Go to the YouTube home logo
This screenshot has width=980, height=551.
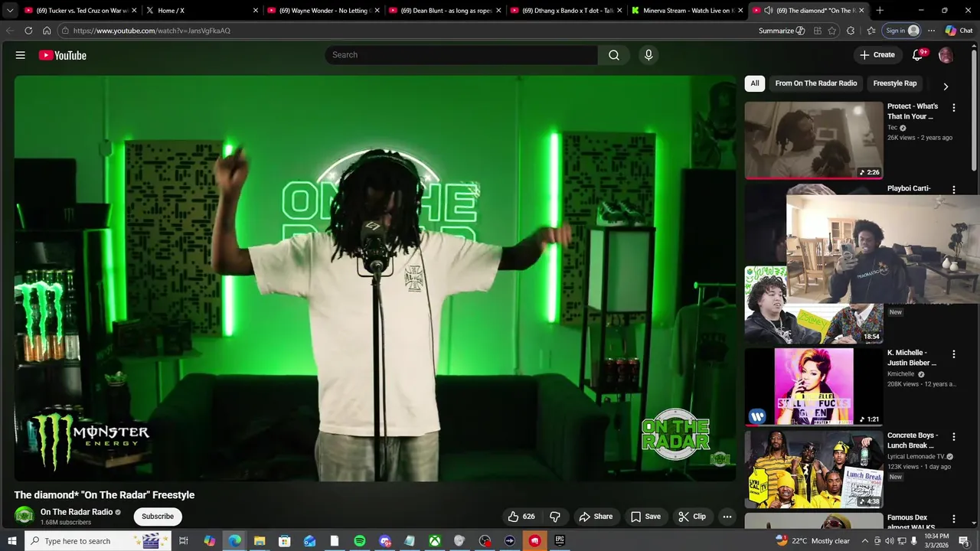coord(63,55)
